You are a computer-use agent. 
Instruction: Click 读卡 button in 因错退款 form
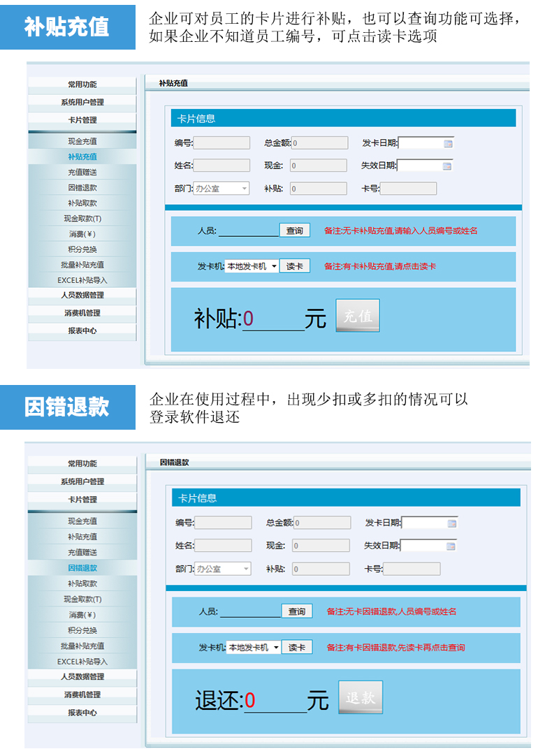tap(297, 648)
